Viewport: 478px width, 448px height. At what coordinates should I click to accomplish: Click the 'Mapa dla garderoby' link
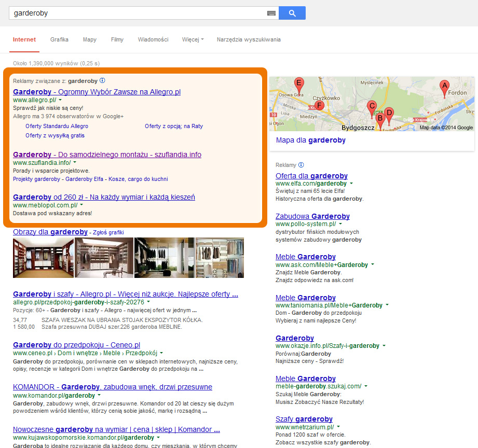(311, 140)
